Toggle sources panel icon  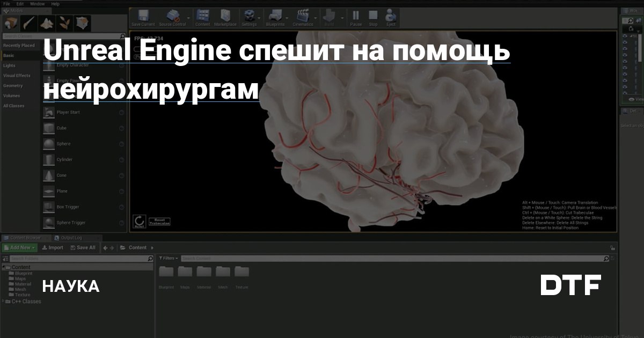[5, 259]
